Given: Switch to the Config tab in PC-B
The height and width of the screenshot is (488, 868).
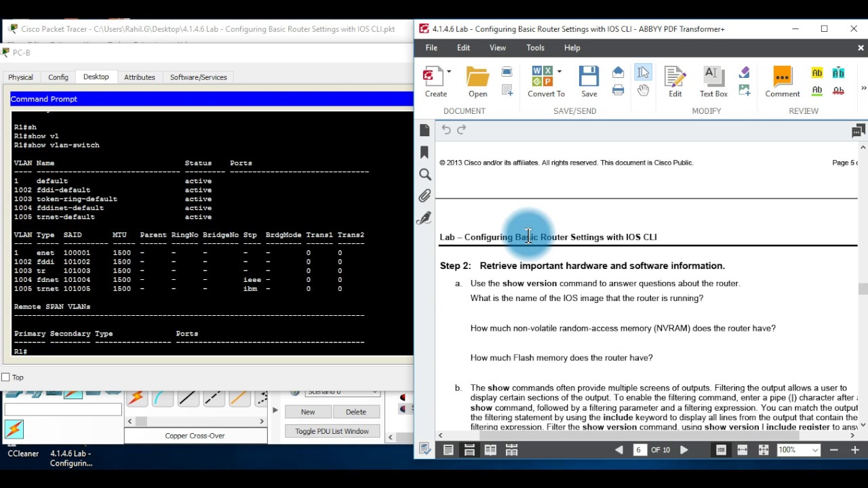Looking at the screenshot, I should (58, 77).
